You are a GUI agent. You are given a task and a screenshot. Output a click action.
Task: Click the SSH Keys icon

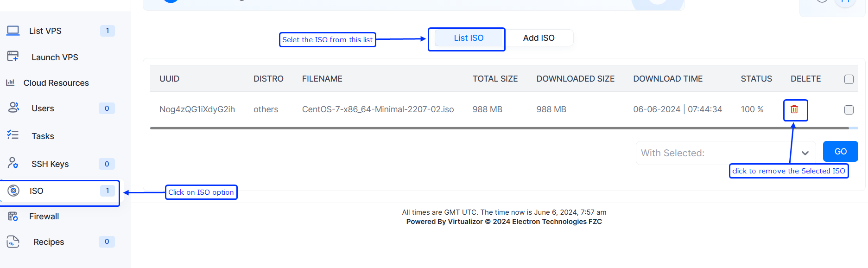tap(13, 163)
